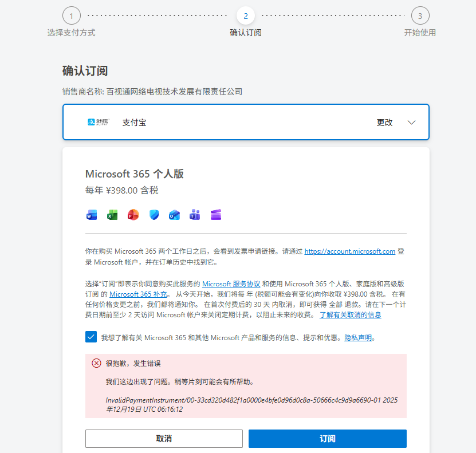The width and height of the screenshot is (476, 453).
Task: Open 了解有关取消的信息 link
Action: [x=351, y=315]
